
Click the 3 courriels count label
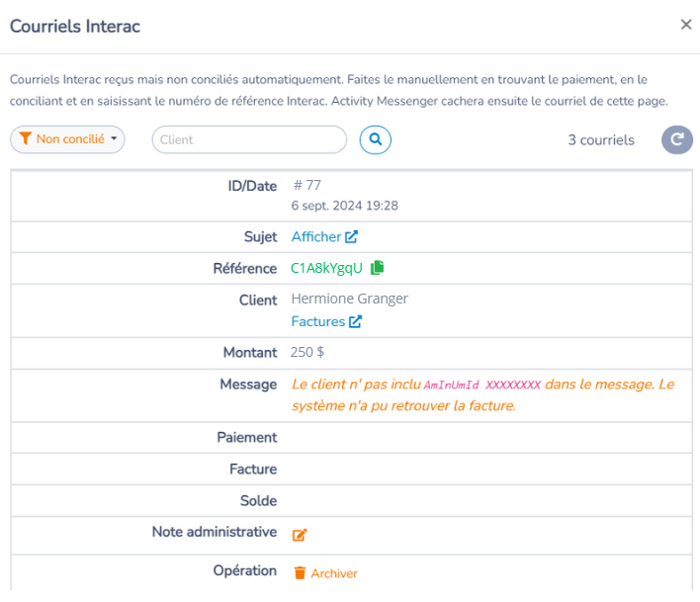[x=601, y=139]
